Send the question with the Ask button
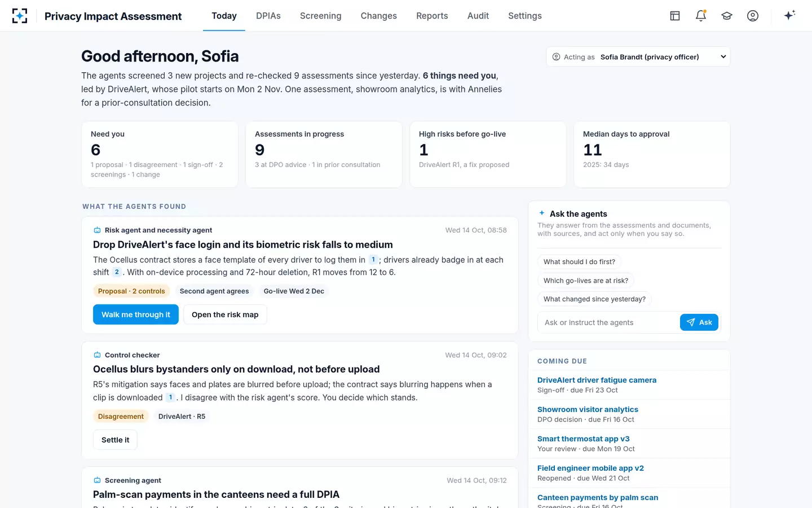The width and height of the screenshot is (812, 508). point(699,322)
